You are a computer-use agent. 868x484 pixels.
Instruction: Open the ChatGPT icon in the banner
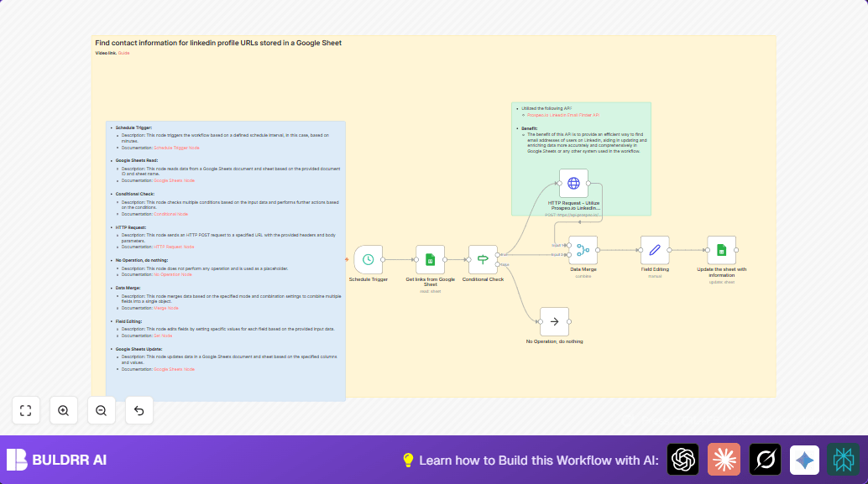click(682, 459)
